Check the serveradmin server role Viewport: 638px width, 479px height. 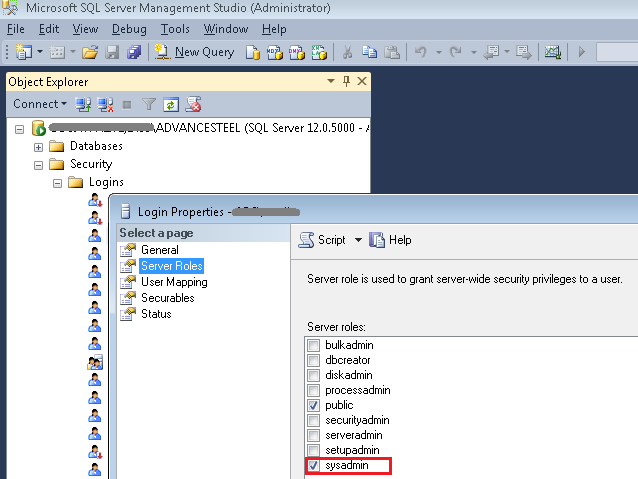[x=313, y=435]
